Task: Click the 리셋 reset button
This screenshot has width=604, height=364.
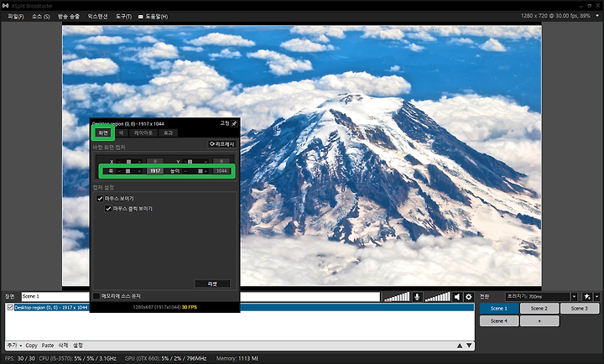Action: tap(212, 283)
